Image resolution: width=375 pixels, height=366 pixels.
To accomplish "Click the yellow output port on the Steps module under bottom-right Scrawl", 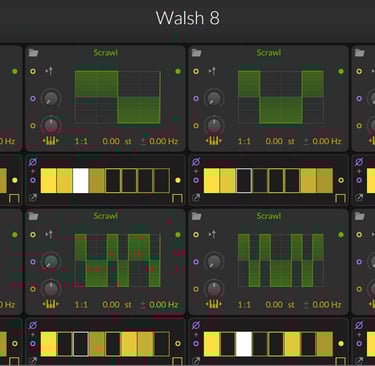I will pyautogui.click(x=341, y=343).
